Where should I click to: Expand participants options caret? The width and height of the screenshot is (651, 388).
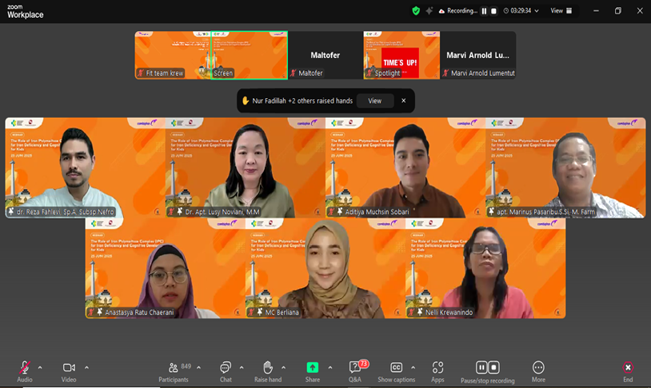[199, 367]
